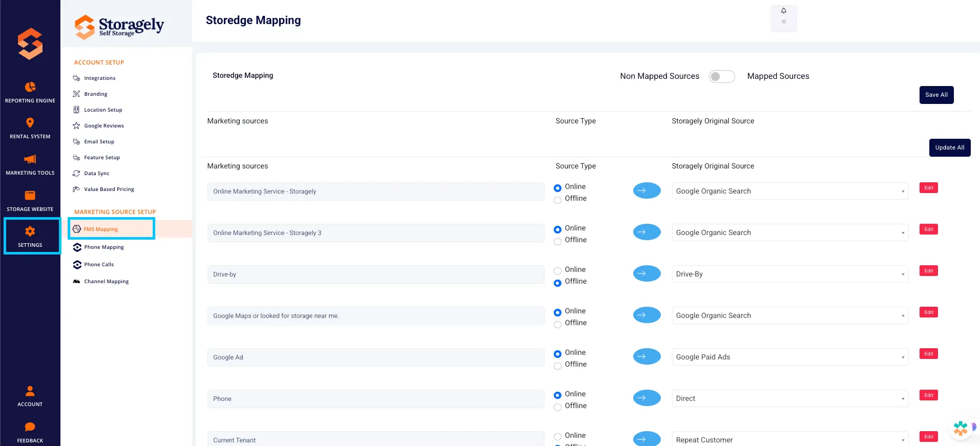Click the arrow icon for Phone row
The height and width of the screenshot is (446, 980).
pos(647,398)
